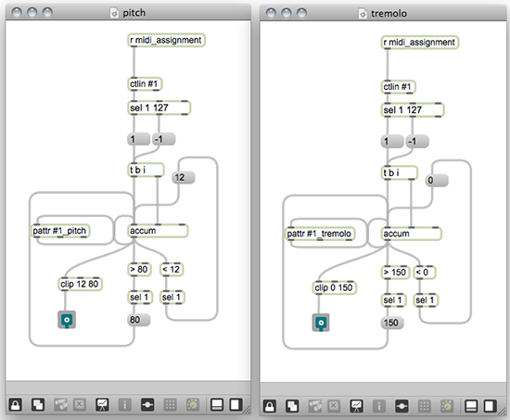Click the lock icon in tremolo window
This screenshot has height=420, width=510.
[x=269, y=406]
